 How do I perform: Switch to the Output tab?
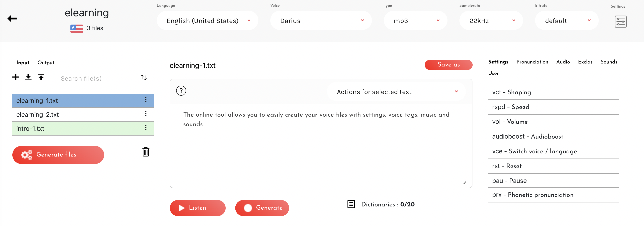[46, 62]
